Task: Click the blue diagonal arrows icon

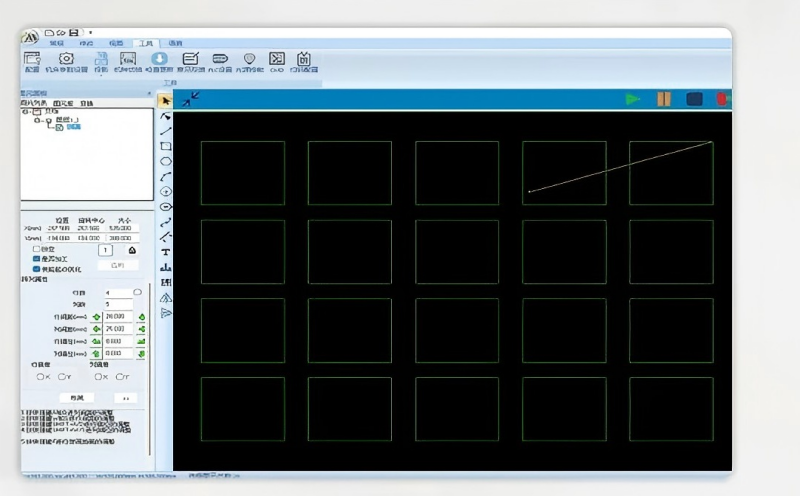Action: (x=190, y=99)
